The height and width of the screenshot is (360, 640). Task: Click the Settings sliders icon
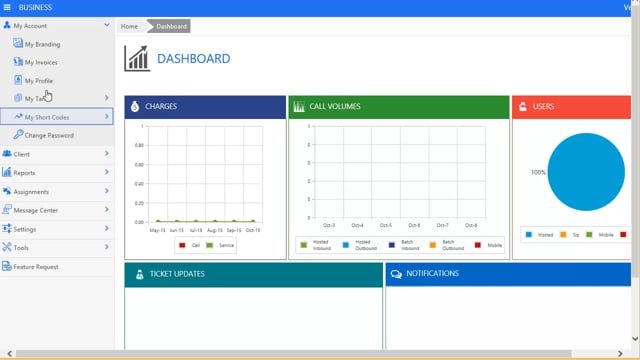point(7,229)
